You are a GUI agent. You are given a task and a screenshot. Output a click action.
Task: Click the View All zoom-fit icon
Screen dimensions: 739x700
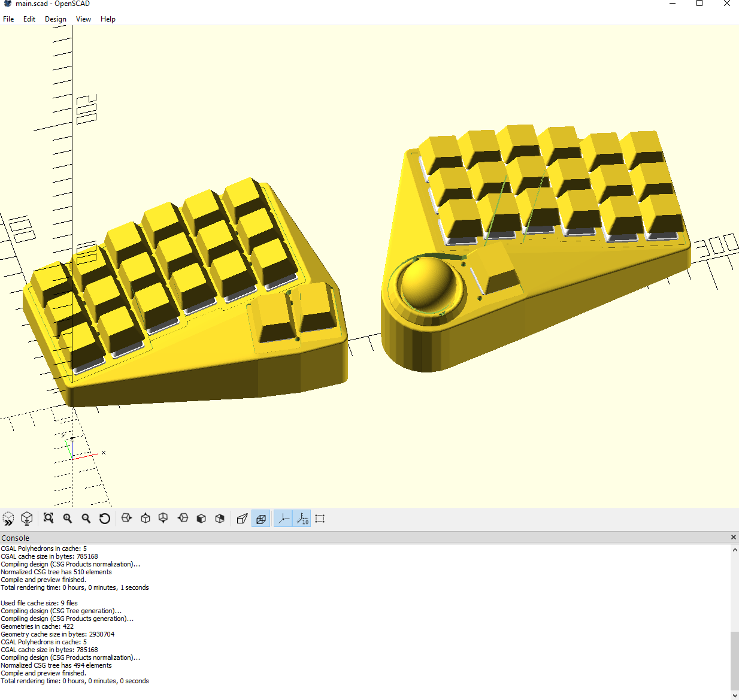point(49,519)
